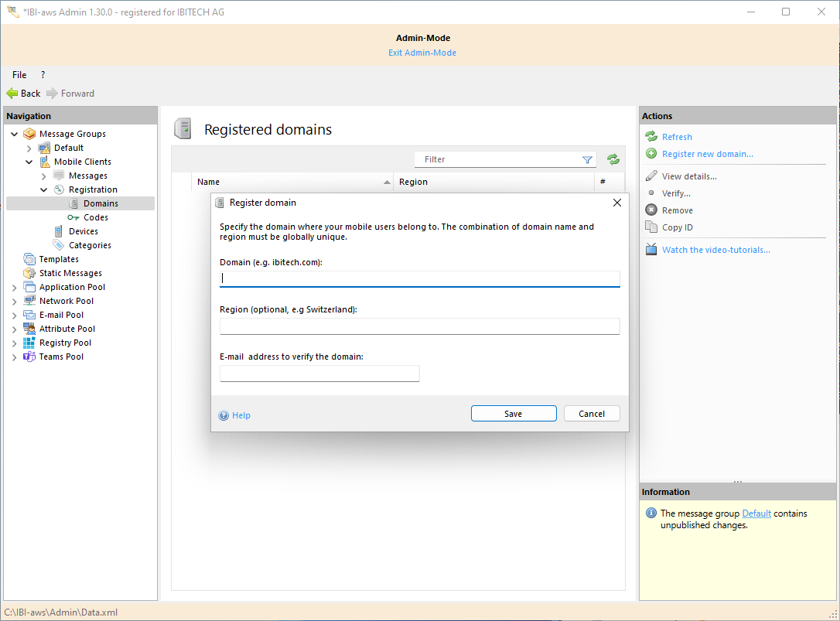Screen dimensions: 840x621
Task: Click the green refresh icon beside Filter
Action: pos(613,159)
